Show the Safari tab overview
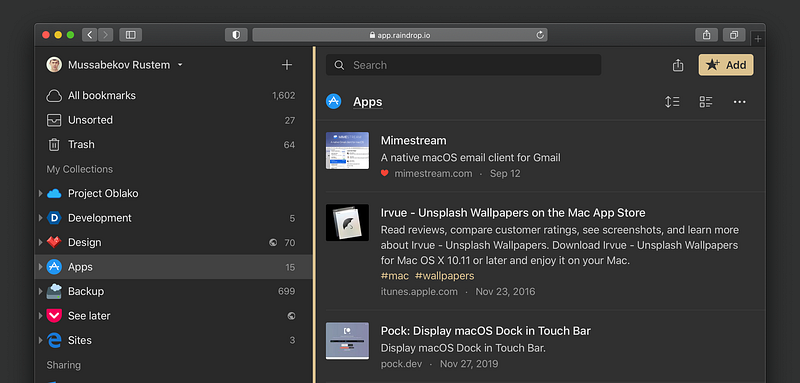The image size is (800, 383). (x=734, y=35)
